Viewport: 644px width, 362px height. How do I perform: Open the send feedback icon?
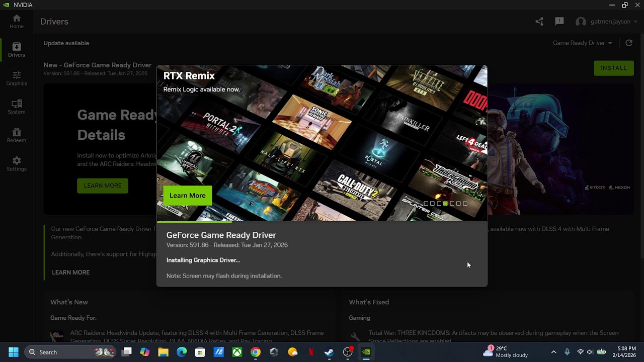click(559, 21)
